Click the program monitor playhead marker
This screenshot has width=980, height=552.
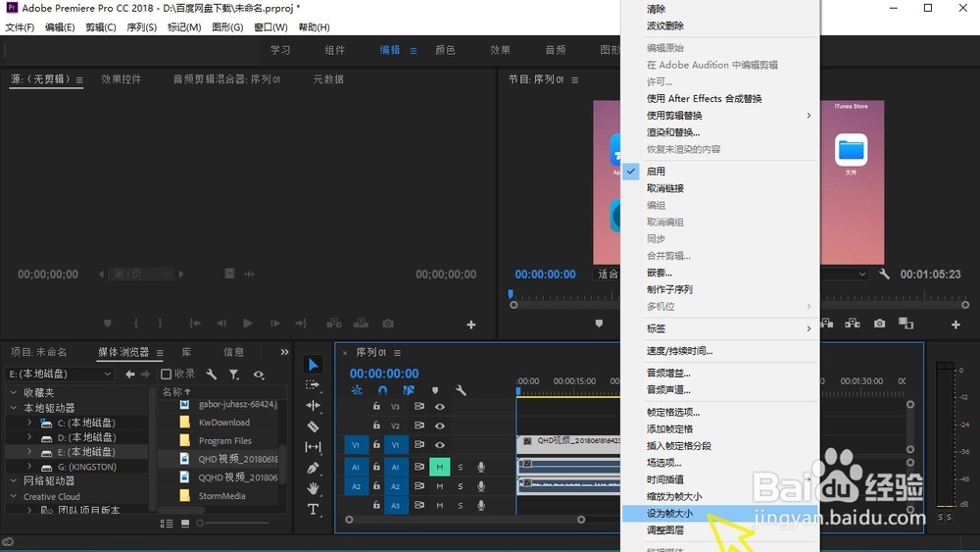point(511,294)
